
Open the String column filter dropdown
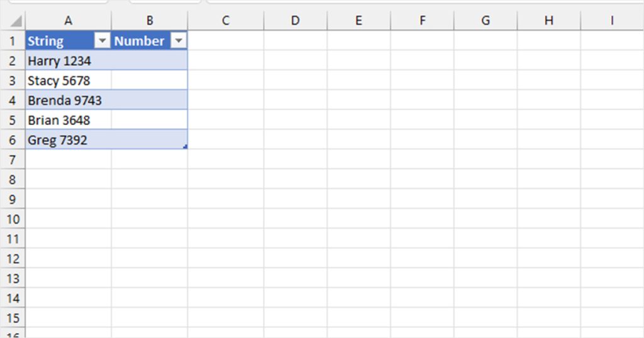(x=102, y=41)
